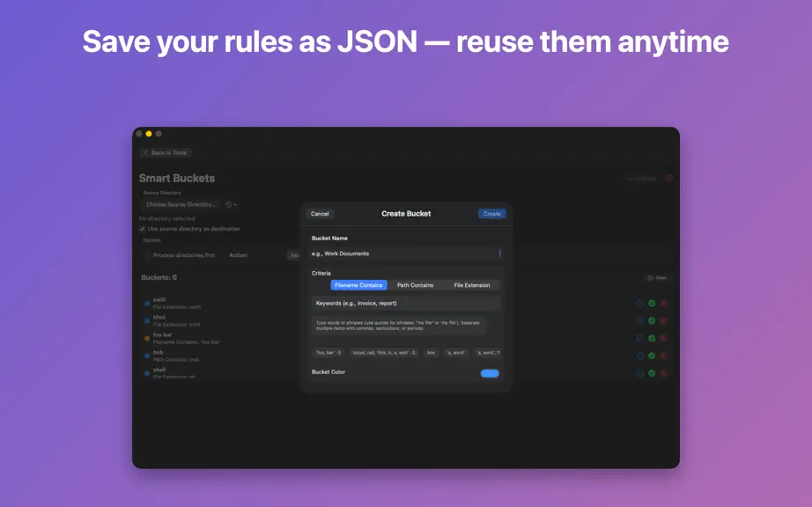Select the bob bucket row
The width and height of the screenshot is (812, 507).
(x=405, y=356)
